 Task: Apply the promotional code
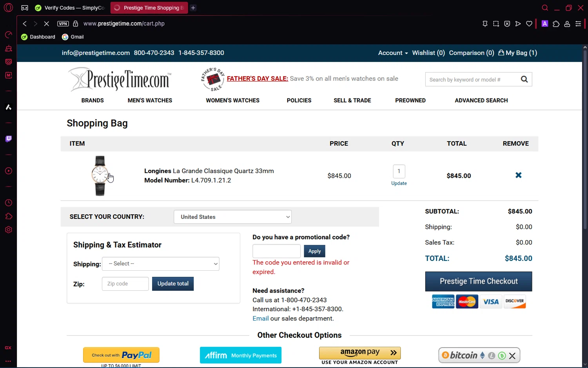[x=314, y=251]
